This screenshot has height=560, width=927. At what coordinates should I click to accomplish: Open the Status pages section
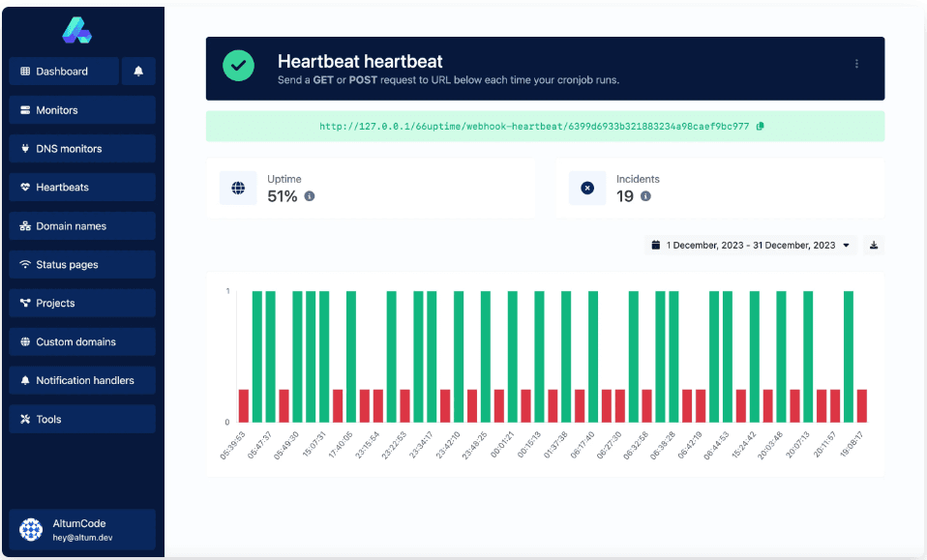point(81,265)
